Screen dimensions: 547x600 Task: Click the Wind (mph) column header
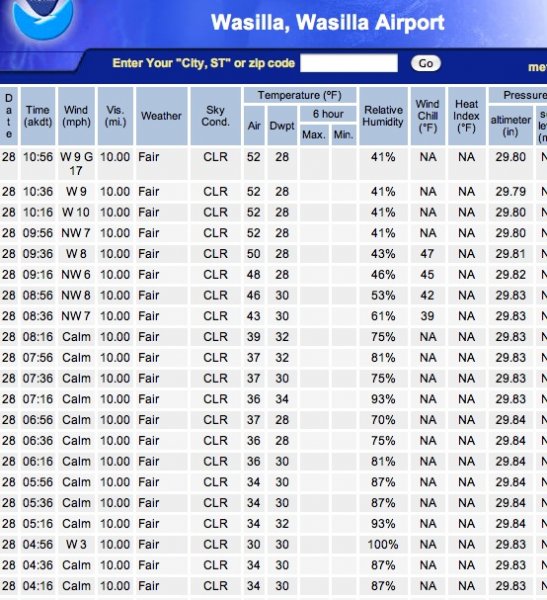(x=76, y=116)
